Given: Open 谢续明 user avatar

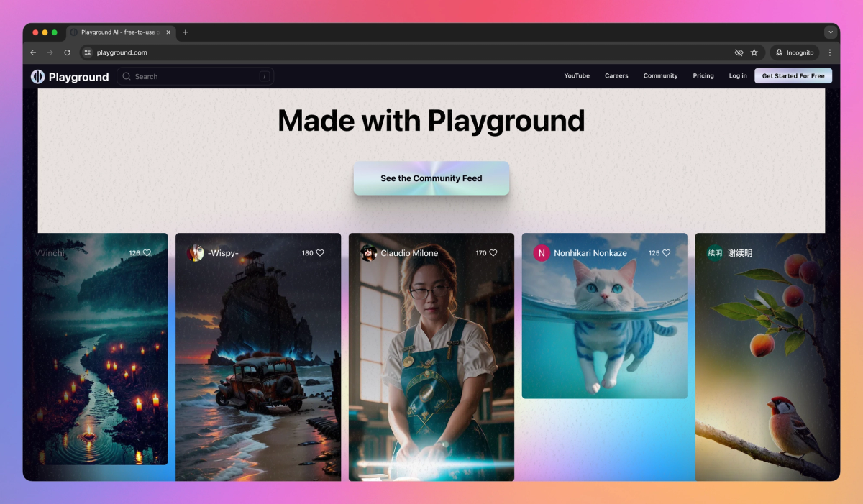Looking at the screenshot, I should click(715, 253).
